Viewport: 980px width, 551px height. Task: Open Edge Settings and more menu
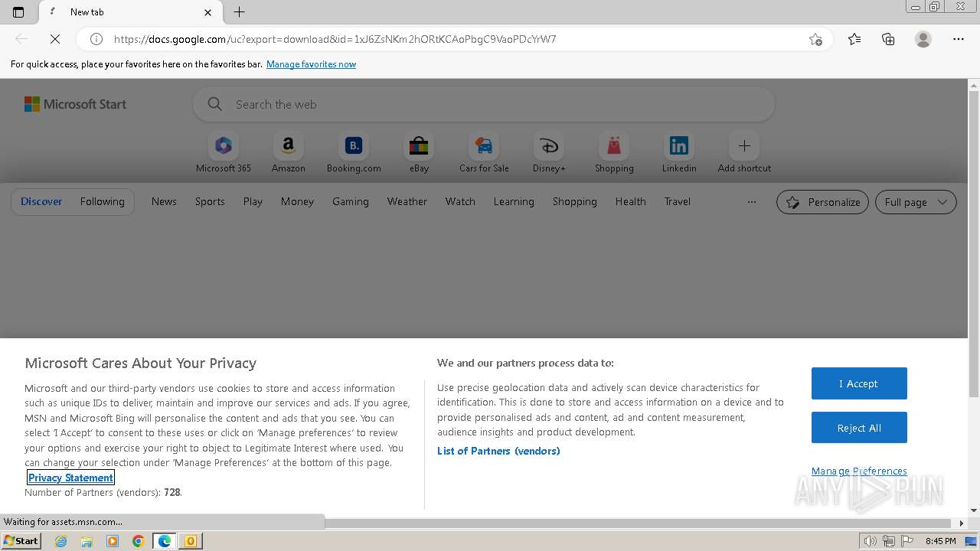[x=959, y=39]
